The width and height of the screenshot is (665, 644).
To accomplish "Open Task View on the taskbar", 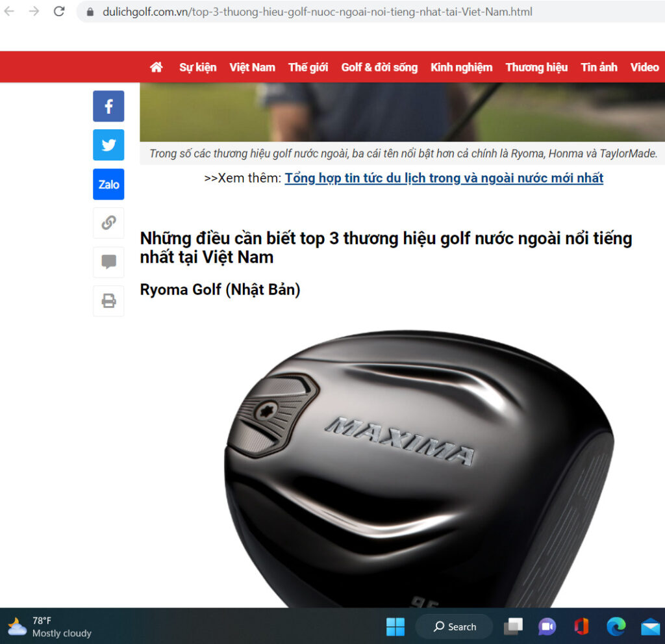I will point(513,627).
